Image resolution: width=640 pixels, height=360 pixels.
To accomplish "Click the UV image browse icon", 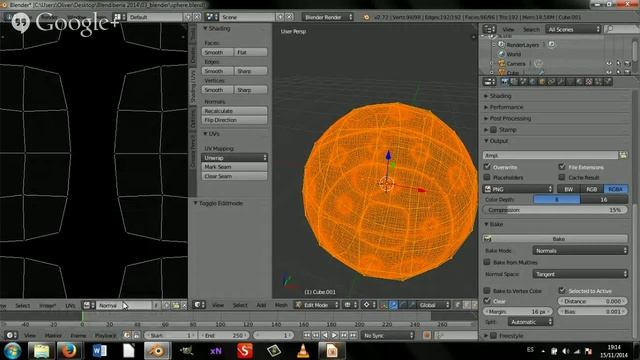I will pos(89,305).
